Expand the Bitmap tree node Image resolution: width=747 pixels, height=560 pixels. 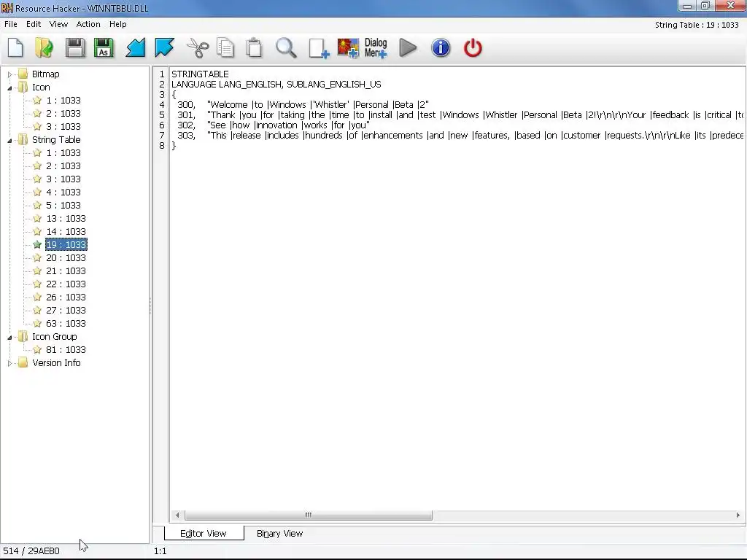9,74
